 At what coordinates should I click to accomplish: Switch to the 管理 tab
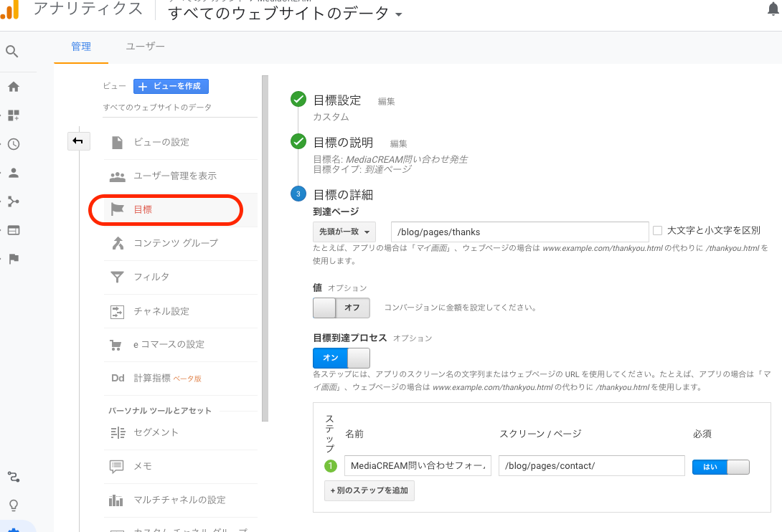(81, 47)
